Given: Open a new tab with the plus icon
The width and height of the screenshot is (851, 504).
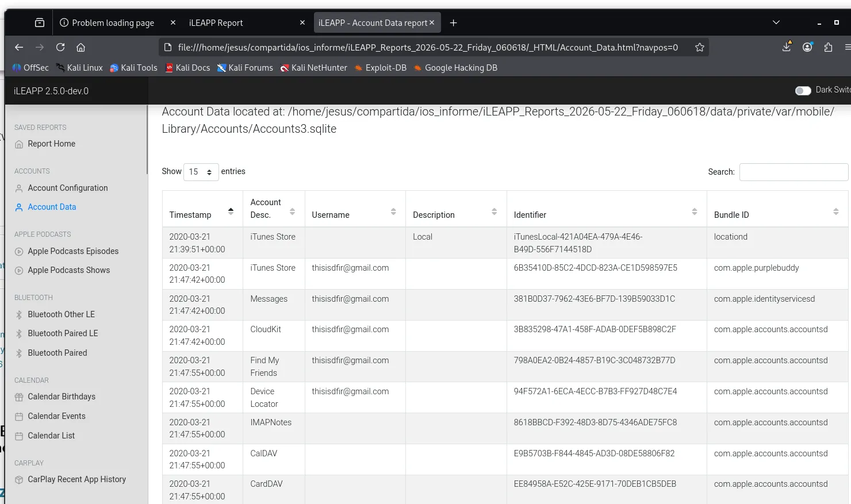Looking at the screenshot, I should 453,23.
